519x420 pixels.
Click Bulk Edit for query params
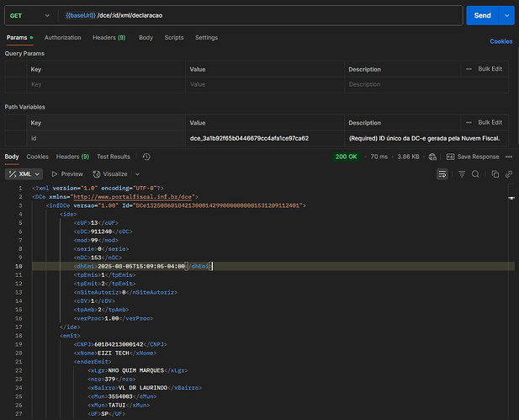[x=490, y=69]
